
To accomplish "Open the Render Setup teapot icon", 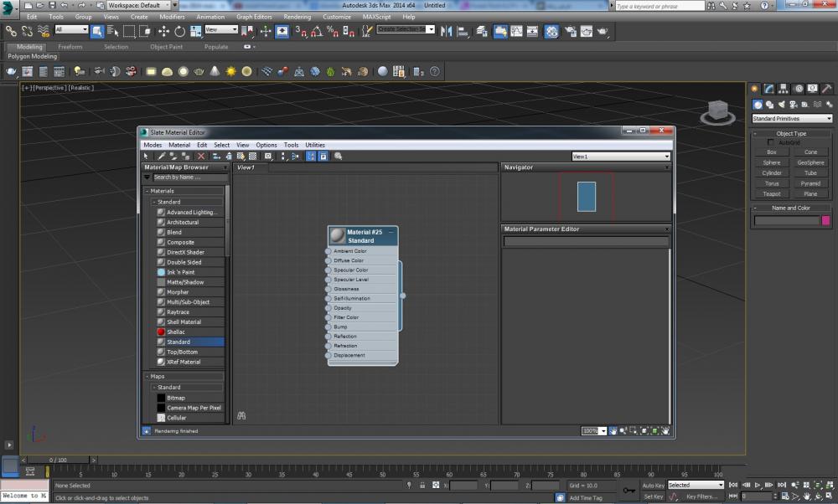I will point(570,32).
